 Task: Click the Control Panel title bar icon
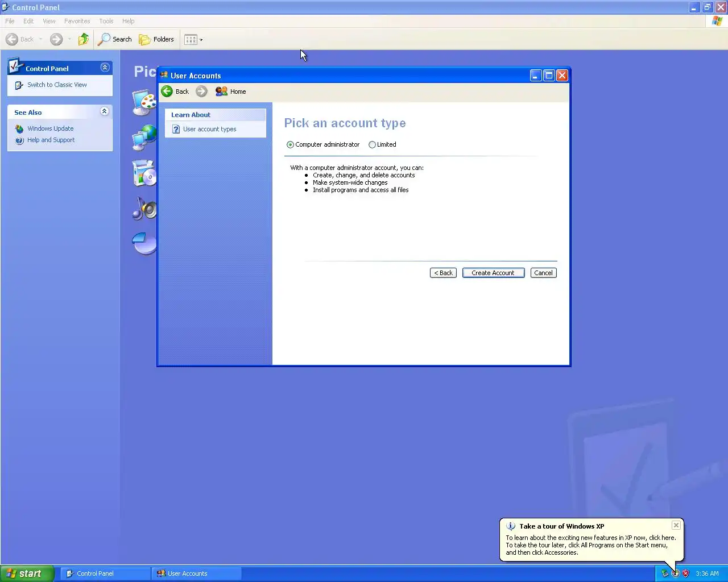pos(6,7)
